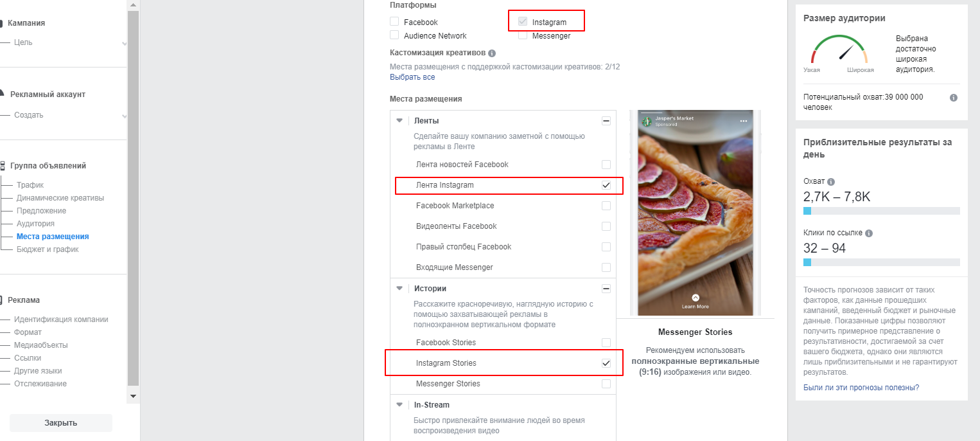The width and height of the screenshot is (980, 441).
Task: Click info icon next to Кастомизация креативов
Action: click(492, 53)
